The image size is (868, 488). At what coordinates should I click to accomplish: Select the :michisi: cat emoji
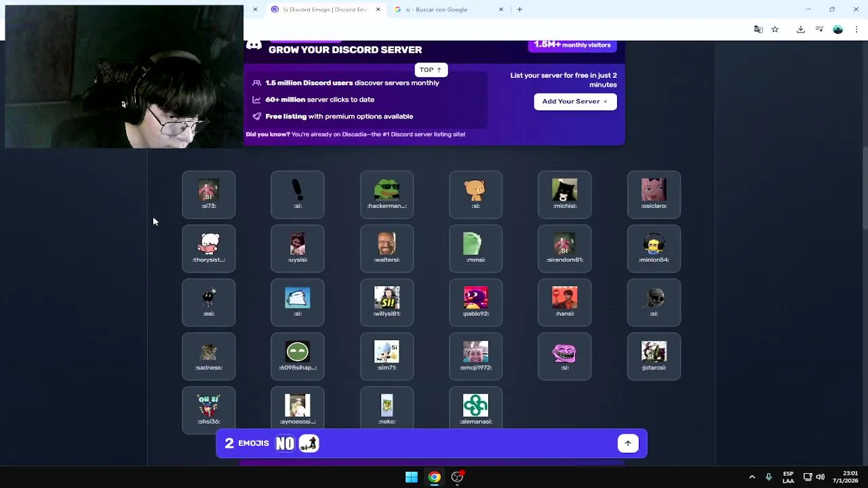pos(565,195)
